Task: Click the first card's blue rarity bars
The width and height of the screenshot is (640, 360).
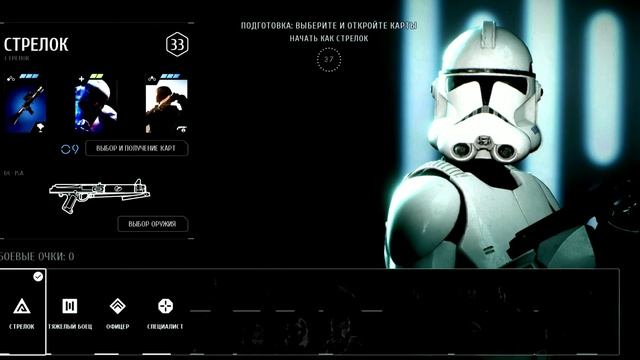Action: [x=29, y=76]
